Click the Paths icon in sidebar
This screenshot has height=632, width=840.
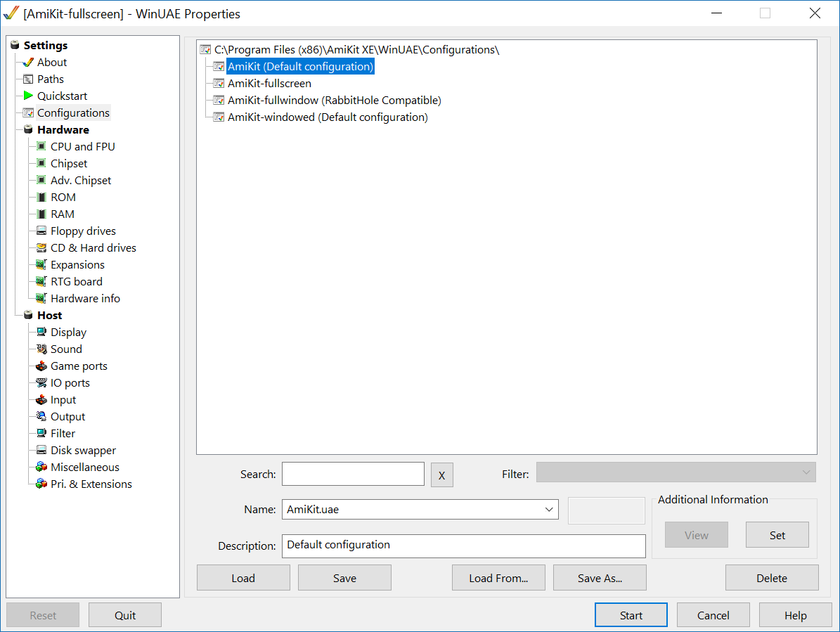(28, 79)
